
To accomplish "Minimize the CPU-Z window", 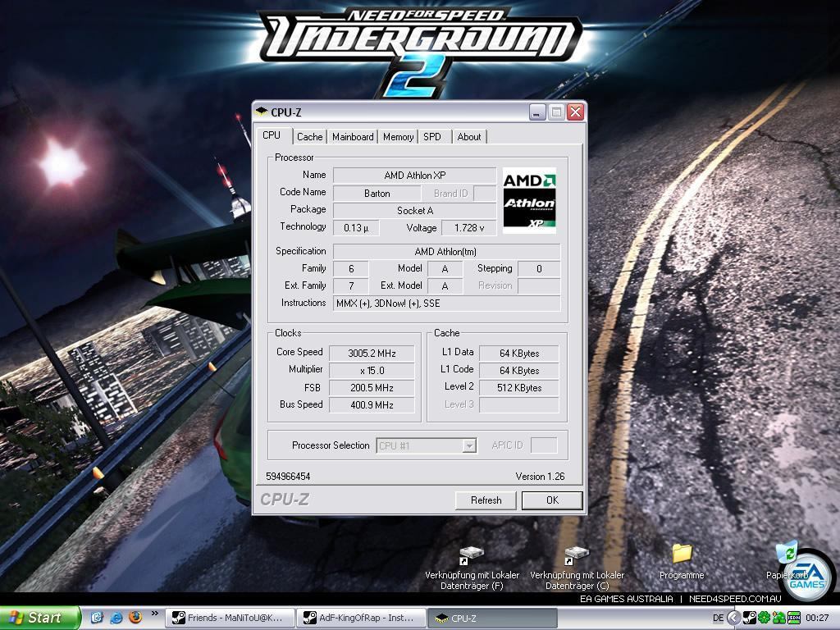I will click(537, 112).
